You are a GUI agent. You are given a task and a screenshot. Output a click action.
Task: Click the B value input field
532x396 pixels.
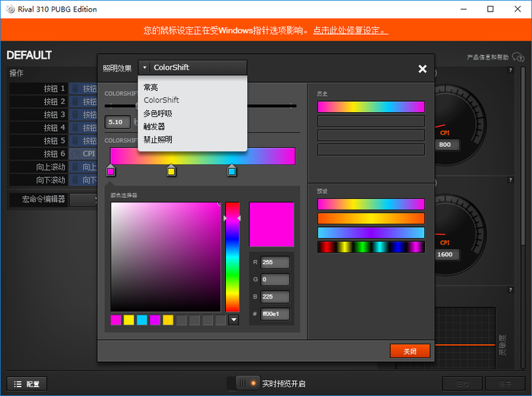275,297
